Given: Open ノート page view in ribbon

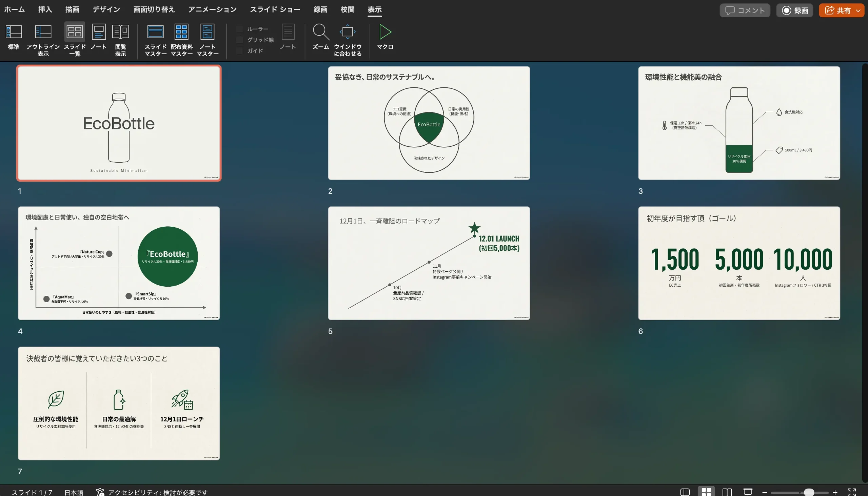Looking at the screenshot, I should coord(99,38).
